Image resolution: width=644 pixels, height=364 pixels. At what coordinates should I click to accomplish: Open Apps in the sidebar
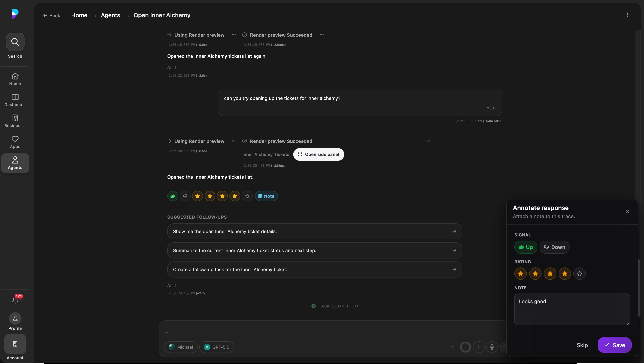click(x=15, y=142)
